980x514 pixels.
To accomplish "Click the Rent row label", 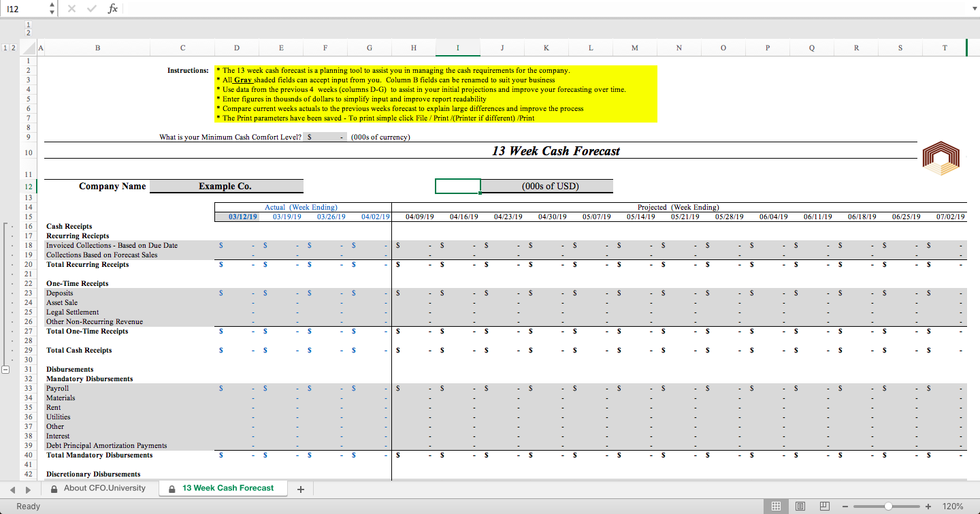I will click(53, 407).
